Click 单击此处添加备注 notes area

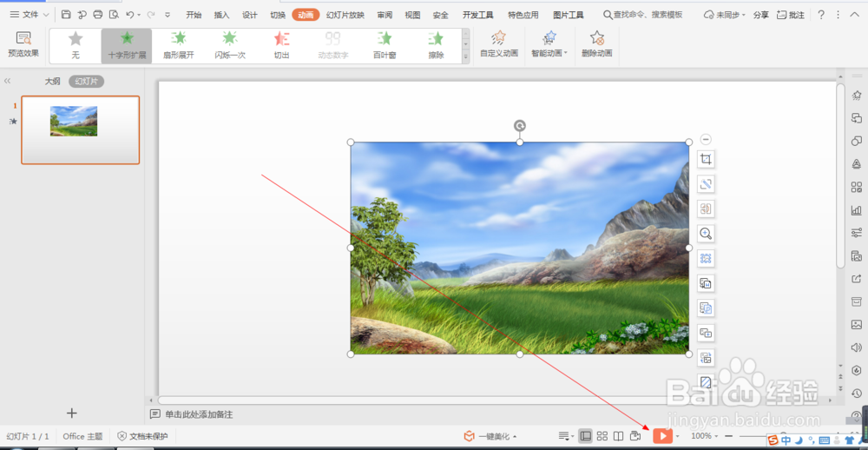(x=198, y=414)
